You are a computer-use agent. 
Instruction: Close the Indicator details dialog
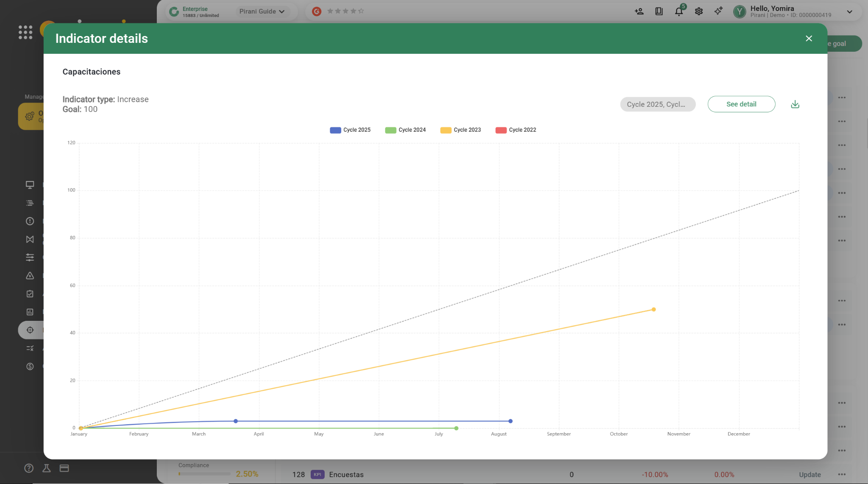click(x=808, y=39)
